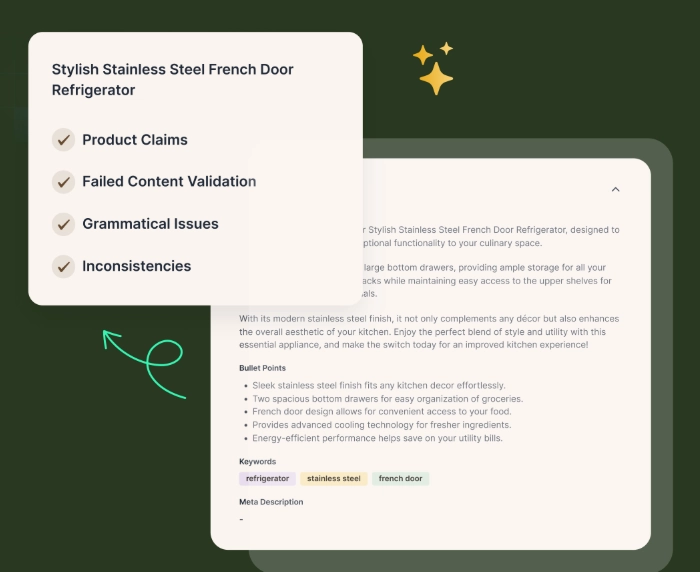This screenshot has width=700, height=572.
Task: Select the stainless steel keyword tag
Action: pyautogui.click(x=334, y=479)
